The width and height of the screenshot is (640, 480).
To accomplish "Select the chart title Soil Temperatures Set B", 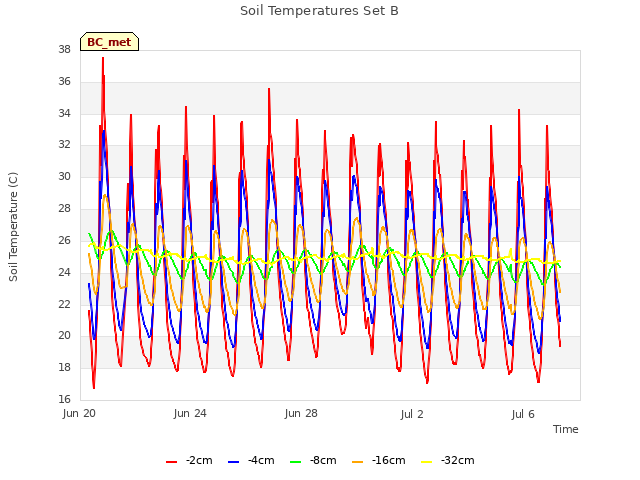I will (x=319, y=11).
